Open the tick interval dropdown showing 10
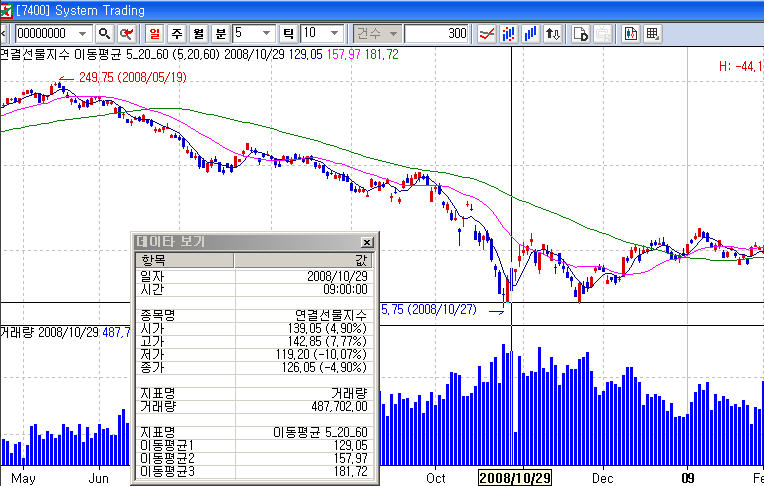The height and width of the screenshot is (486, 764). click(x=333, y=33)
